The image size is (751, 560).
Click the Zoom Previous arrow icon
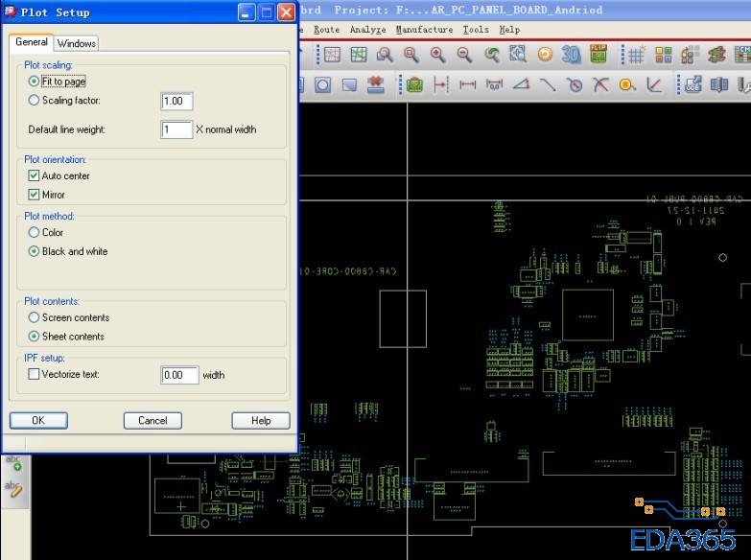pos(492,55)
